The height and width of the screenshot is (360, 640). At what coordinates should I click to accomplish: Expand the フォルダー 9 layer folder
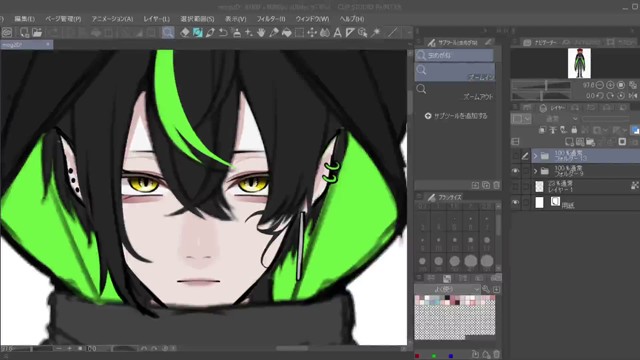[536, 171]
